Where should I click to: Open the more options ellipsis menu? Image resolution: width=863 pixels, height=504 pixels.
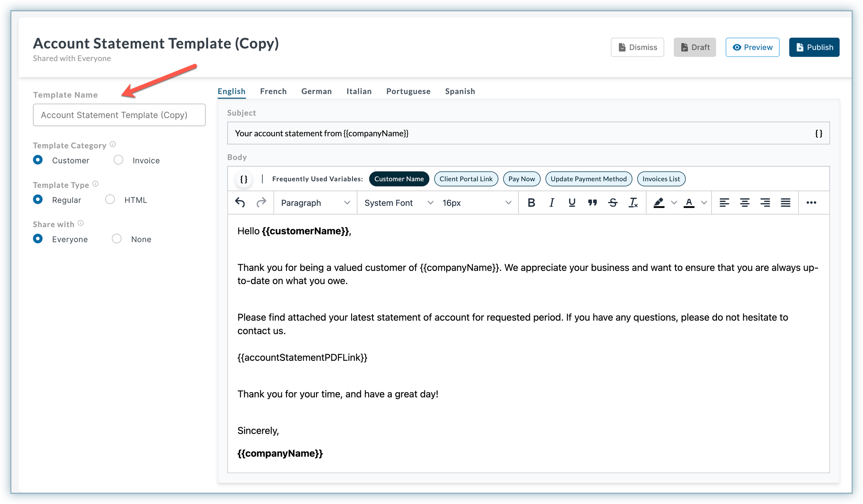click(x=811, y=203)
